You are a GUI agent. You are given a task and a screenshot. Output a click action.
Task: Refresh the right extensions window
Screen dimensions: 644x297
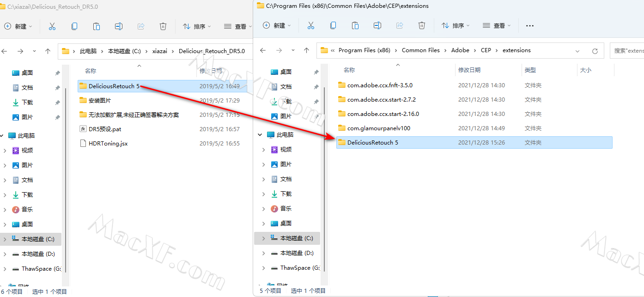click(x=595, y=51)
